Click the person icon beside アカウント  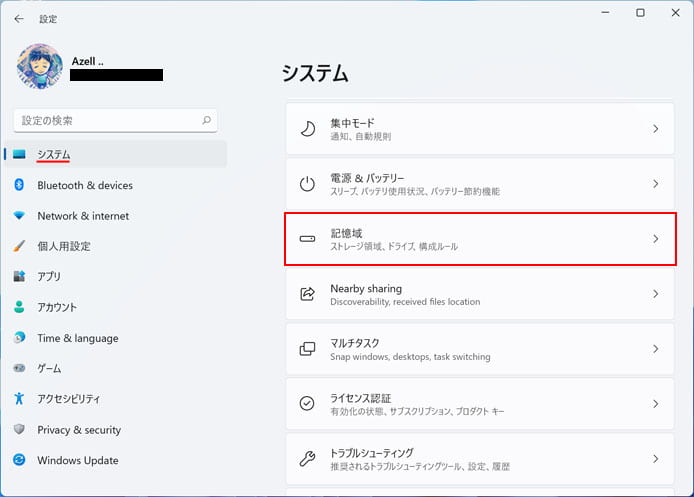[x=19, y=307]
